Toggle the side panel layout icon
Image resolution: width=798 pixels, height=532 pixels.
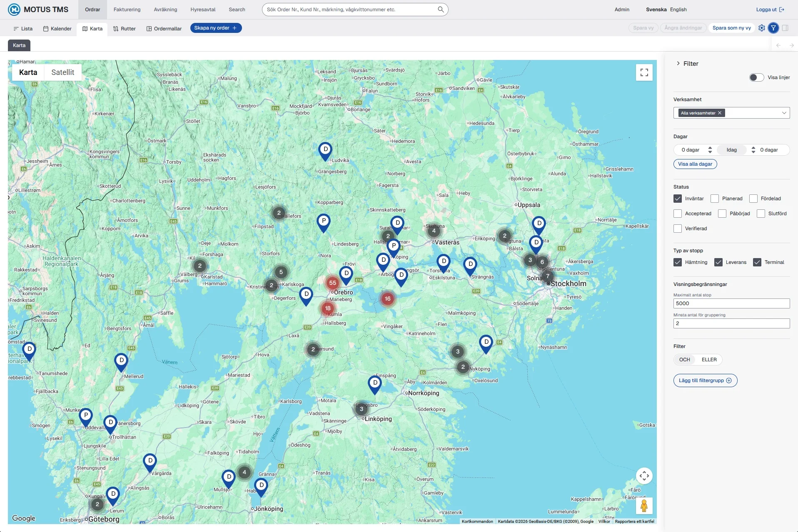(786, 28)
